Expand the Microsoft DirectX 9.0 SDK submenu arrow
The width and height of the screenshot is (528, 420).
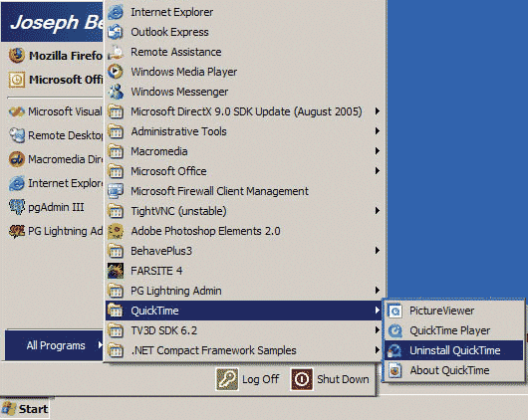coord(378,111)
